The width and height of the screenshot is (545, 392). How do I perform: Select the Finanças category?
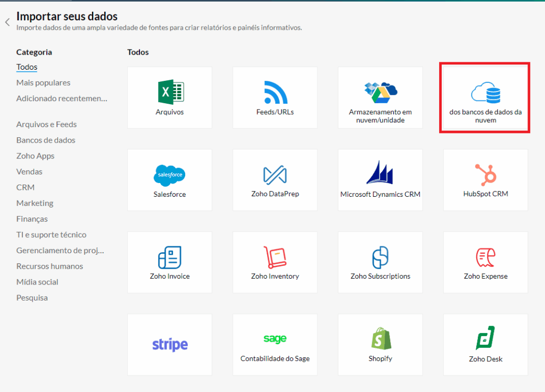(x=32, y=219)
